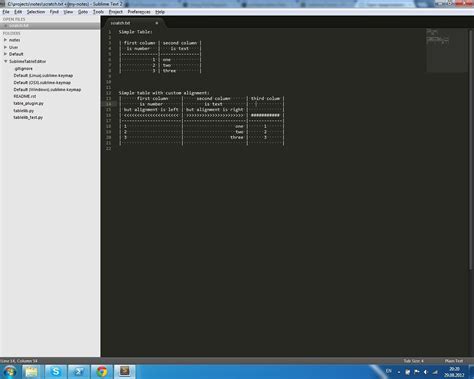Open the Goto menu
The image size is (474, 379).
point(83,12)
